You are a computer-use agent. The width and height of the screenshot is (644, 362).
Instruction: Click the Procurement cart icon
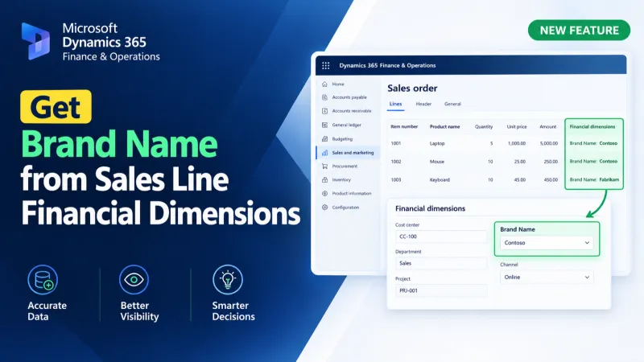324,167
